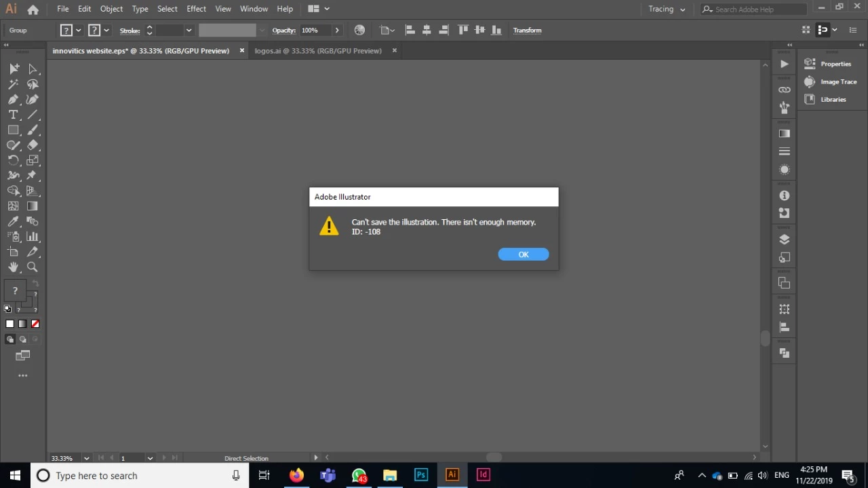Select the Column Graph tool
The width and height of the screenshot is (868, 488).
point(33,236)
